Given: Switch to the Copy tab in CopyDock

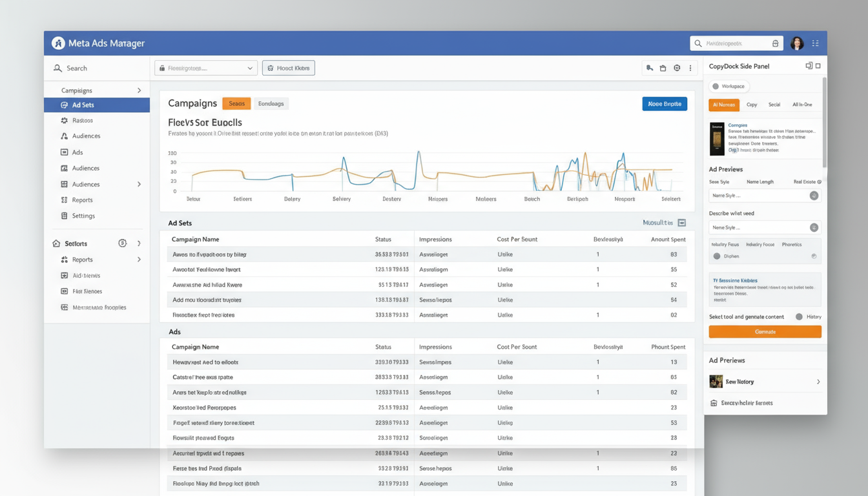Looking at the screenshot, I should (x=752, y=105).
